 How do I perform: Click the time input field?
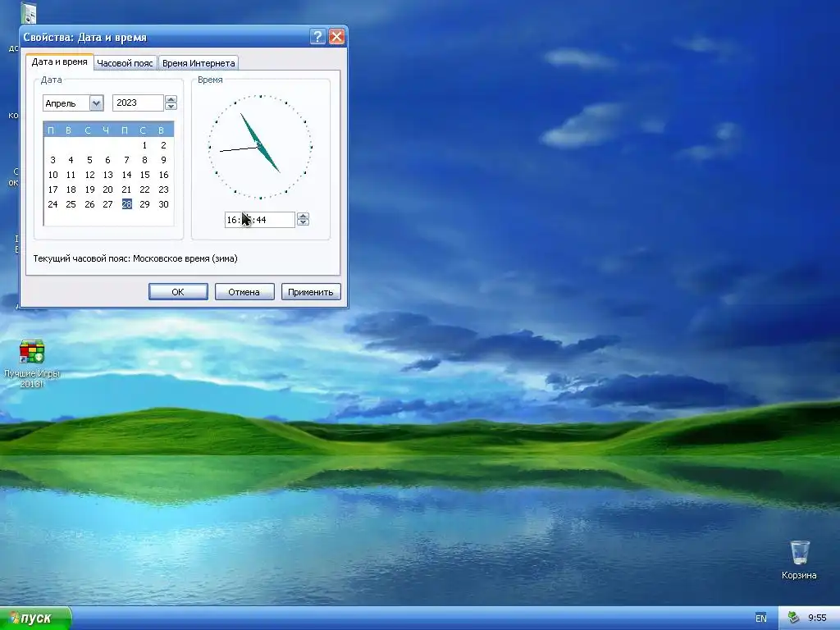(260, 220)
